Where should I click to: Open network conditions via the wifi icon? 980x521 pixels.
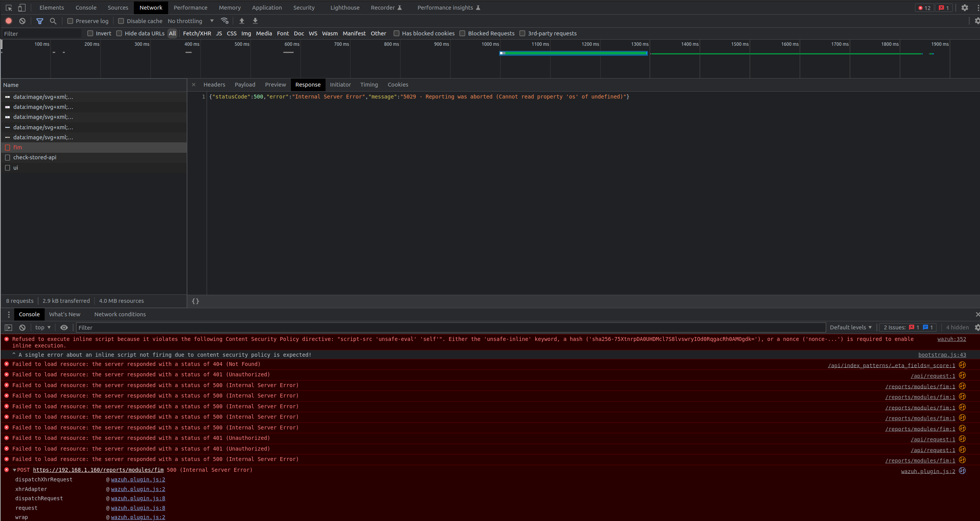tap(225, 21)
